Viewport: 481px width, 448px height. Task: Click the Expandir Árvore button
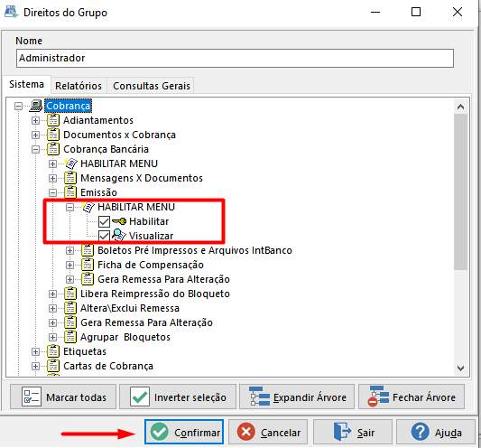297,397
